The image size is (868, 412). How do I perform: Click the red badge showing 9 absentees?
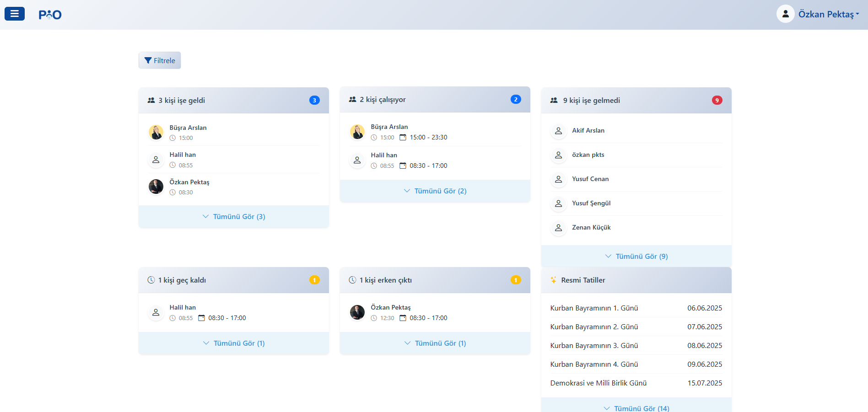click(717, 100)
